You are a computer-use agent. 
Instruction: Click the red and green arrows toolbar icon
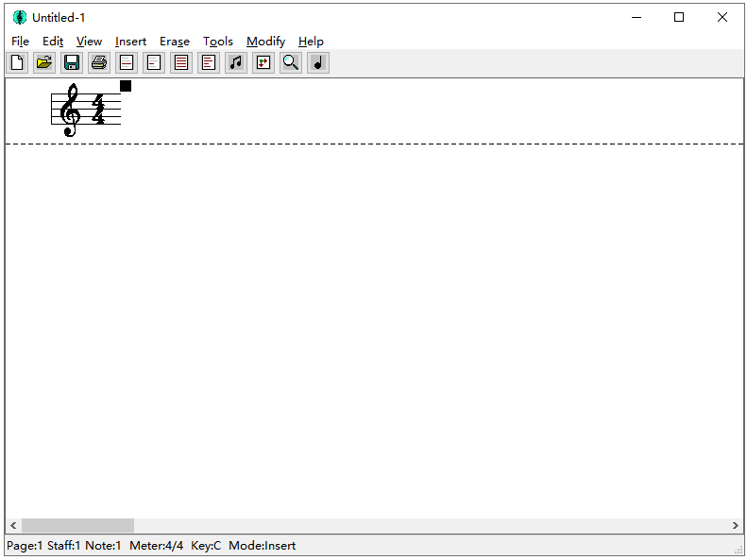pyautogui.click(x=263, y=63)
